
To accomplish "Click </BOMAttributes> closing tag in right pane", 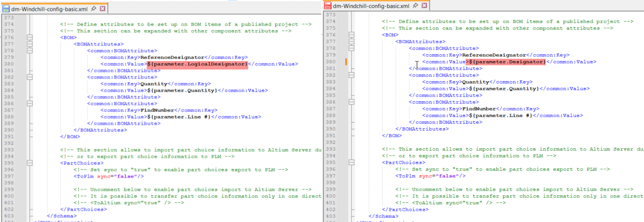I will (422, 128).
